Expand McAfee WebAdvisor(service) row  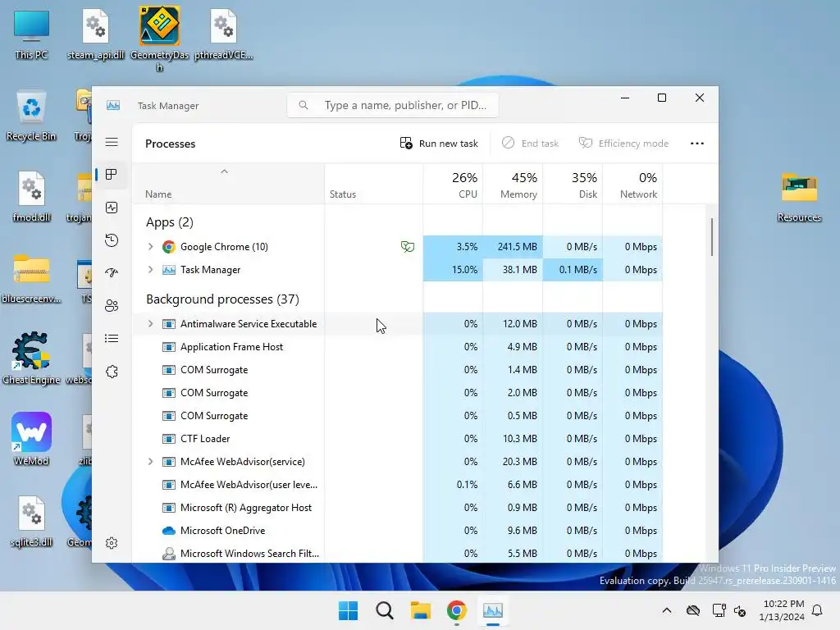tap(151, 461)
